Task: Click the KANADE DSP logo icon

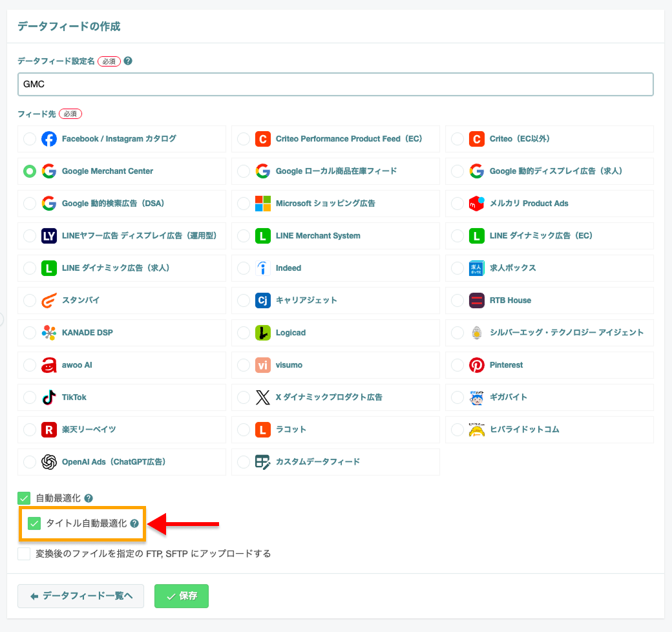Action: click(x=49, y=333)
